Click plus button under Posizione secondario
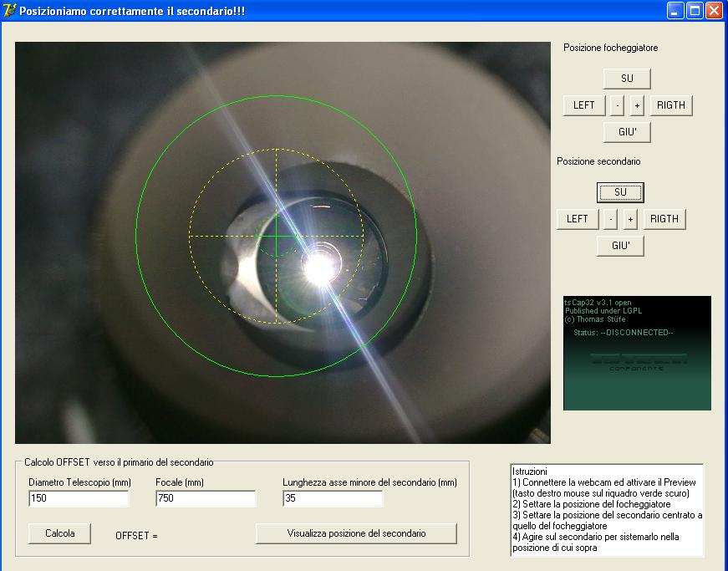728x571 pixels. (x=630, y=219)
